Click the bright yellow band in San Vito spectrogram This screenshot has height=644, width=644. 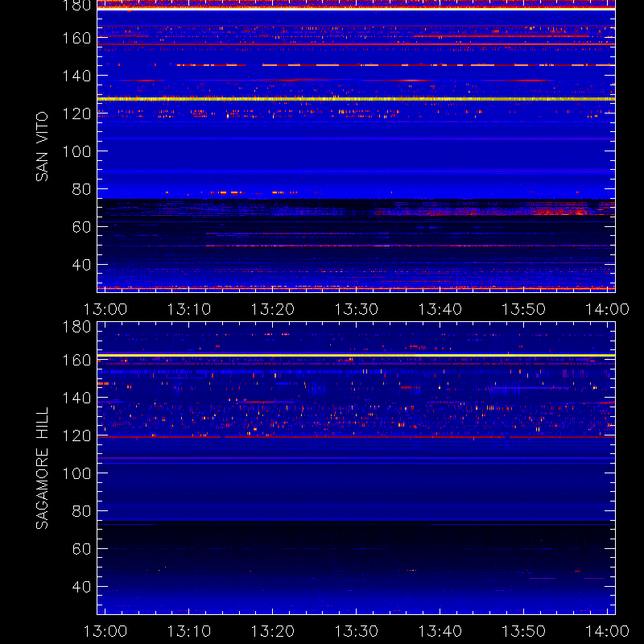point(356,99)
